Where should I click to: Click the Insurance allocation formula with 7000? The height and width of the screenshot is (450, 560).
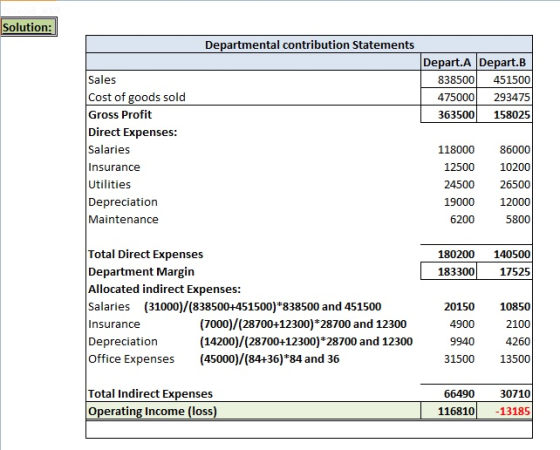pyautogui.click(x=303, y=324)
